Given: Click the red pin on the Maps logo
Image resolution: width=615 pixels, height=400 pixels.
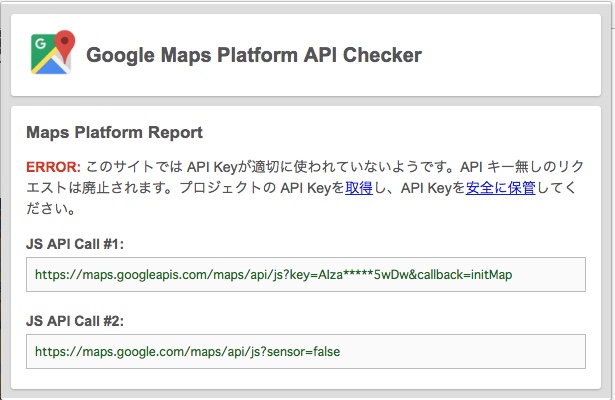Looking at the screenshot, I should pos(65,44).
